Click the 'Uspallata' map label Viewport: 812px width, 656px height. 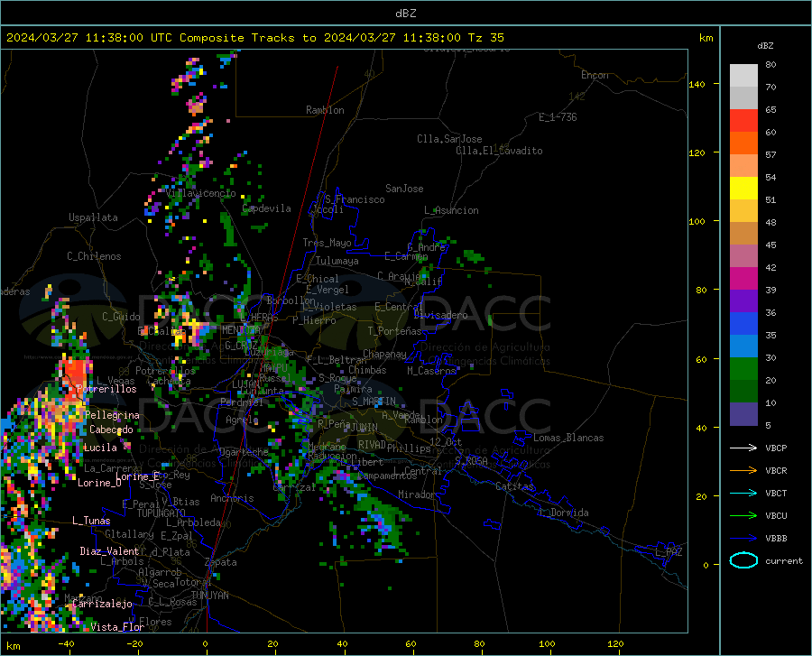click(x=93, y=217)
